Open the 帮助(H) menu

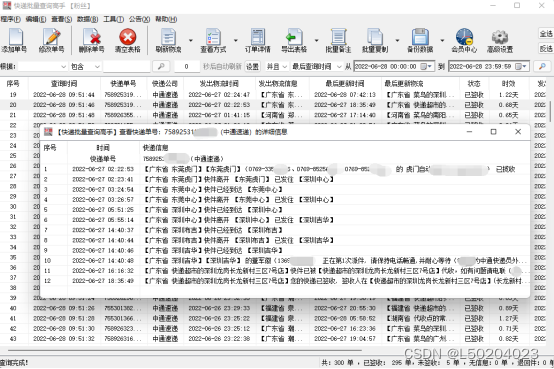pyautogui.click(x=166, y=19)
